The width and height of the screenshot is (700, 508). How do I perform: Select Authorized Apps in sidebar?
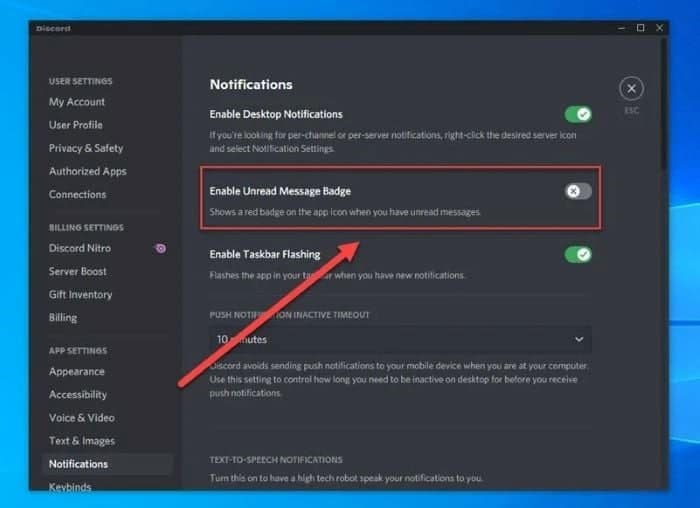(88, 171)
